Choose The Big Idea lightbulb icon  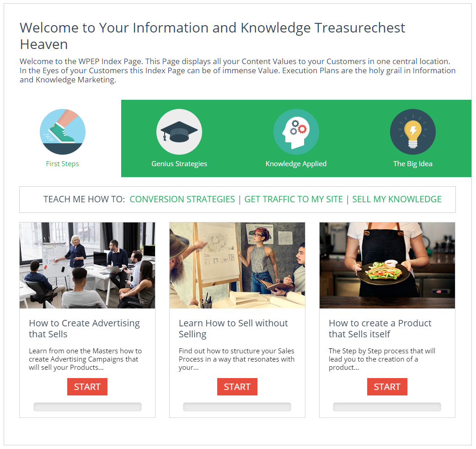click(412, 132)
